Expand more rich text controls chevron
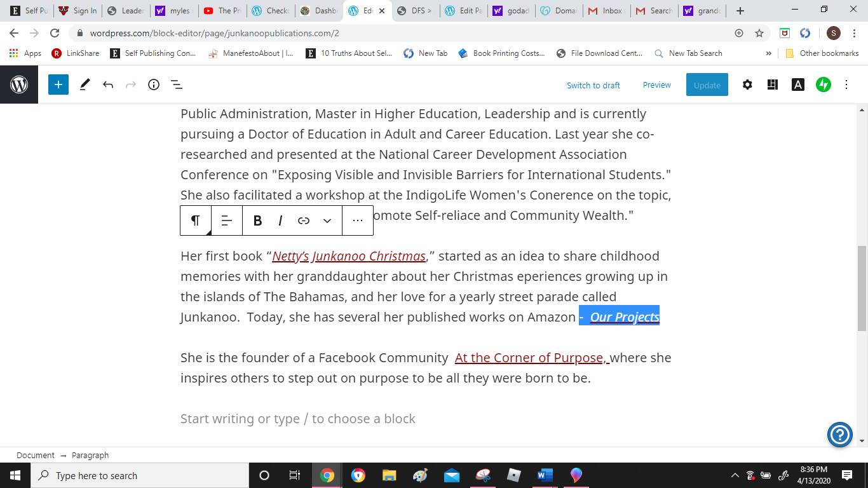Image resolution: width=868 pixels, height=488 pixels. (x=327, y=220)
